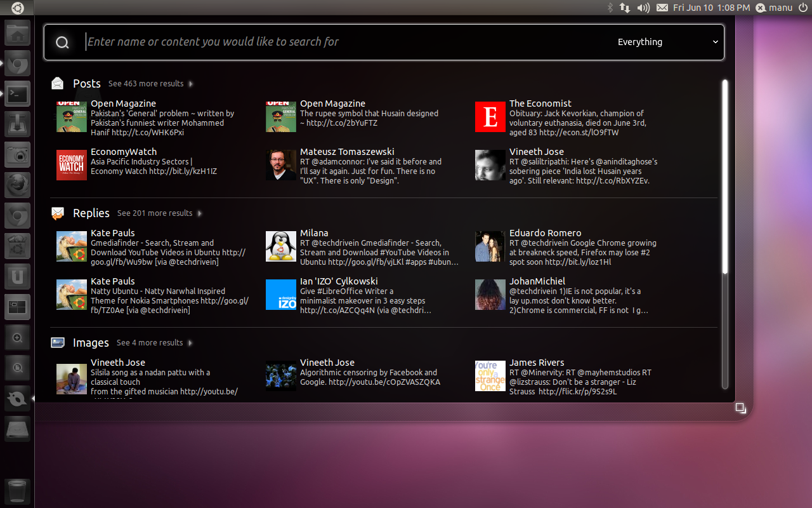Click the Images section picture icon
This screenshot has width=812, height=508.
click(x=58, y=342)
